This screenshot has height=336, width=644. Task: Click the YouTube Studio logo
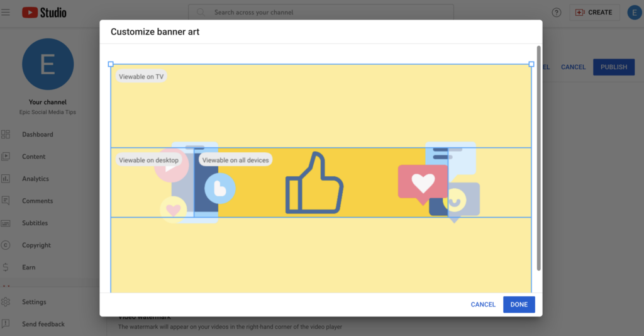pyautogui.click(x=45, y=13)
